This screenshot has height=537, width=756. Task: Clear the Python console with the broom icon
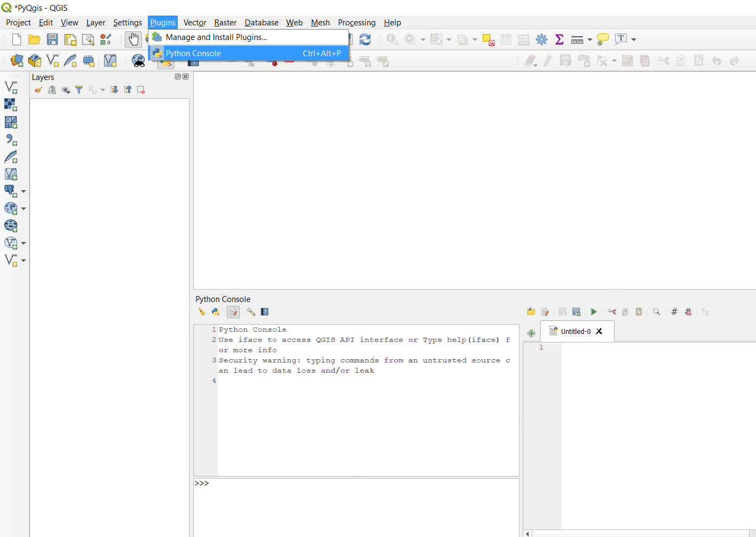tap(202, 312)
